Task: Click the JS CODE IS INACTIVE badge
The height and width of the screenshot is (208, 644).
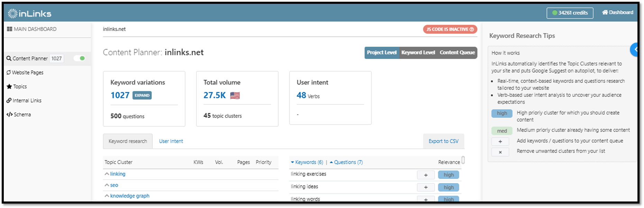Action: tap(450, 29)
